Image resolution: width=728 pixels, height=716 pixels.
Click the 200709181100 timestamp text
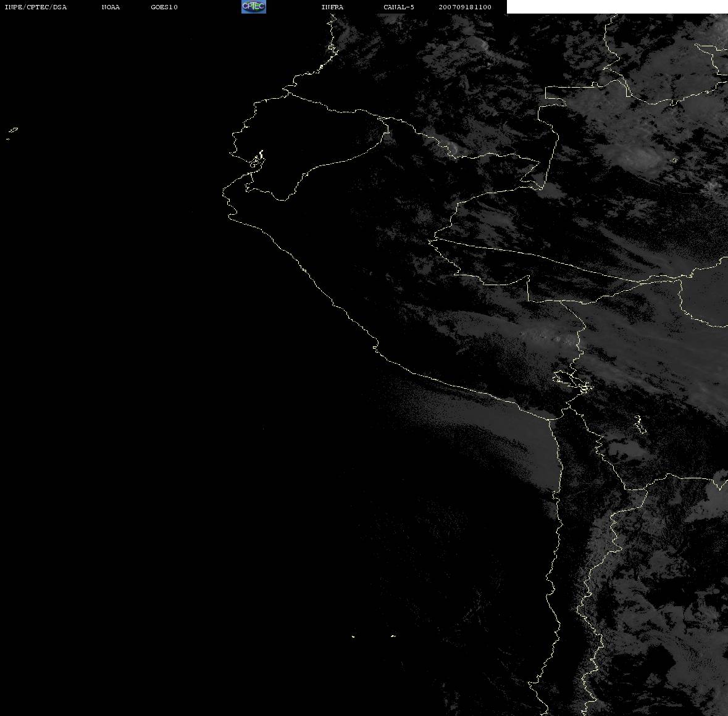pos(465,7)
